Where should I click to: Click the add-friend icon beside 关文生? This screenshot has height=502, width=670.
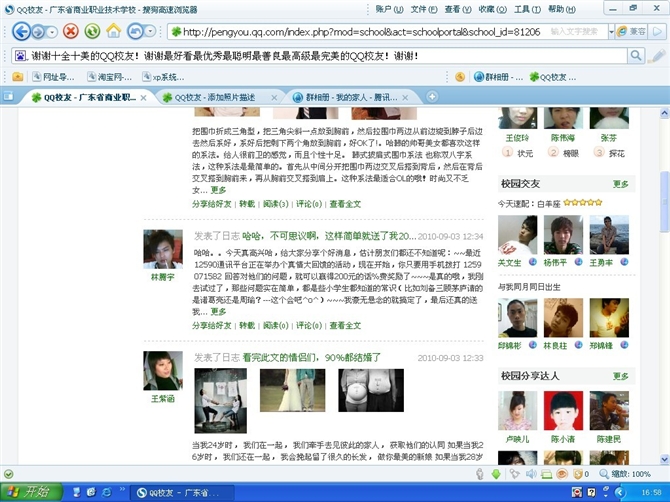(533, 262)
